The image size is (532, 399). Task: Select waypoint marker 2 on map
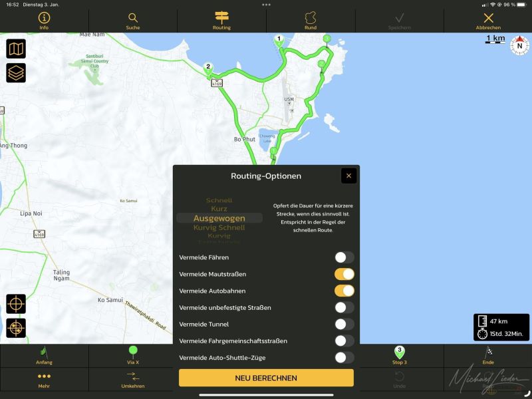point(208,68)
